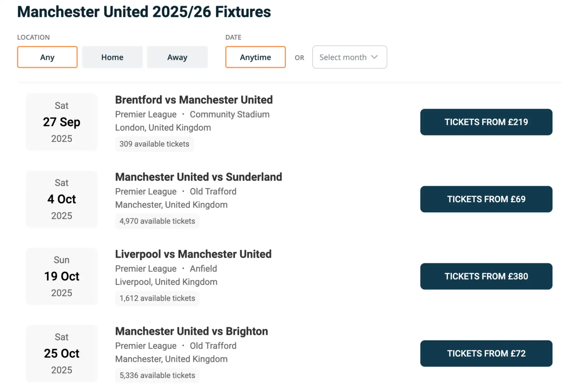This screenshot has height=392, width=582.
Task: Open the Brentford vs Manchester United fixture
Action: (194, 100)
